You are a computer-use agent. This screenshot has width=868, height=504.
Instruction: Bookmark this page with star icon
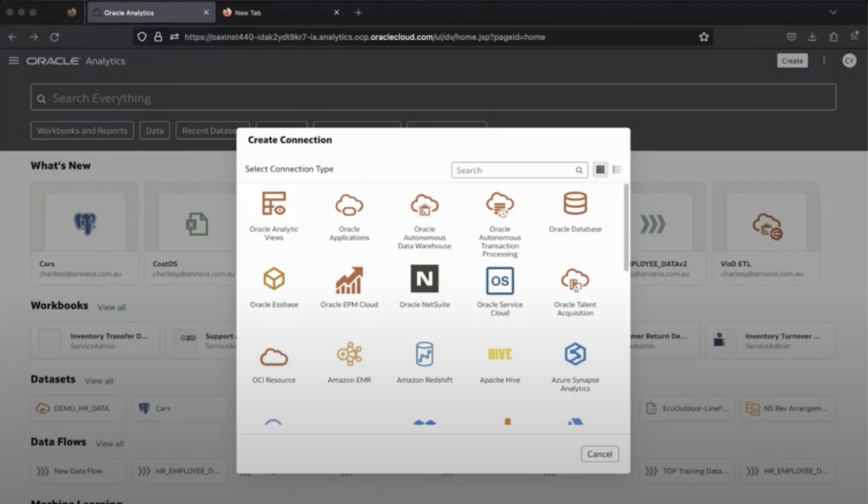tap(704, 37)
